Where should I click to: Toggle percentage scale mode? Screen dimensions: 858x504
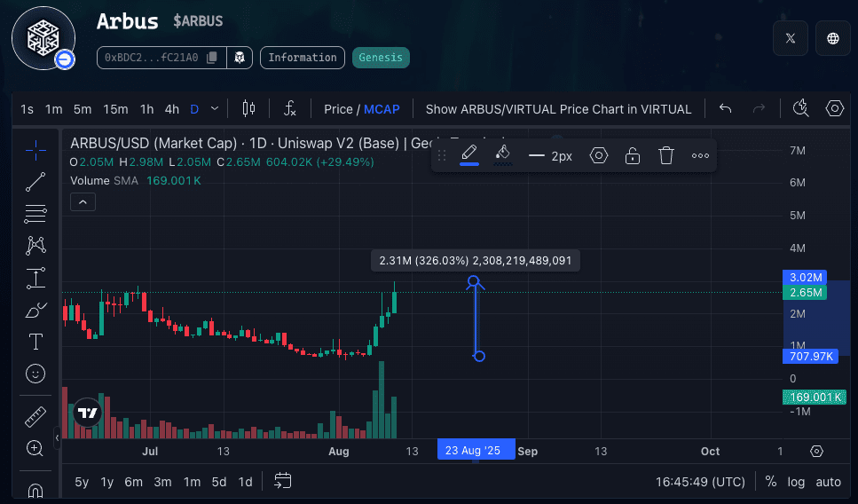770,482
